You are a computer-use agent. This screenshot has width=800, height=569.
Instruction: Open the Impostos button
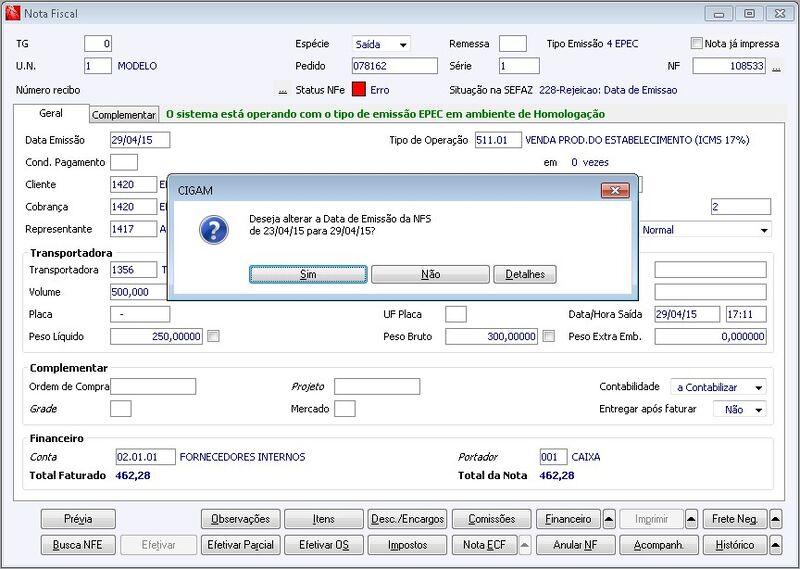[407, 545]
